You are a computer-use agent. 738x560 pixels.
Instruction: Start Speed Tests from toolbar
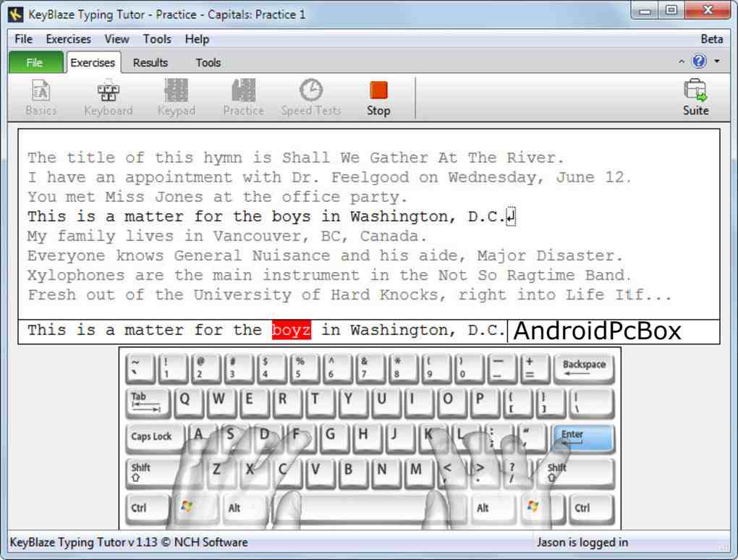coord(310,98)
